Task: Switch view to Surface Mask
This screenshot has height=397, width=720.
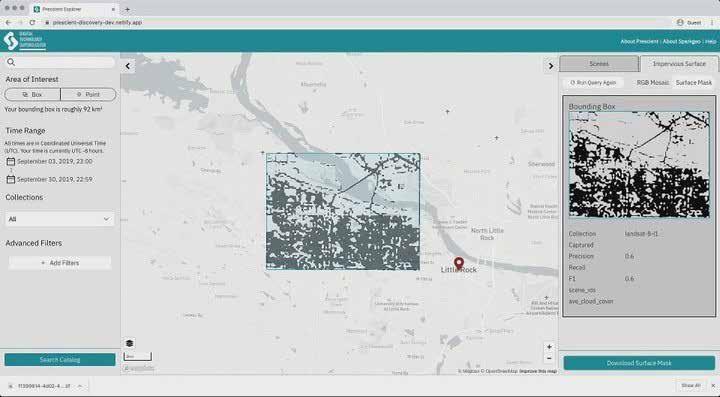Action: (693, 83)
